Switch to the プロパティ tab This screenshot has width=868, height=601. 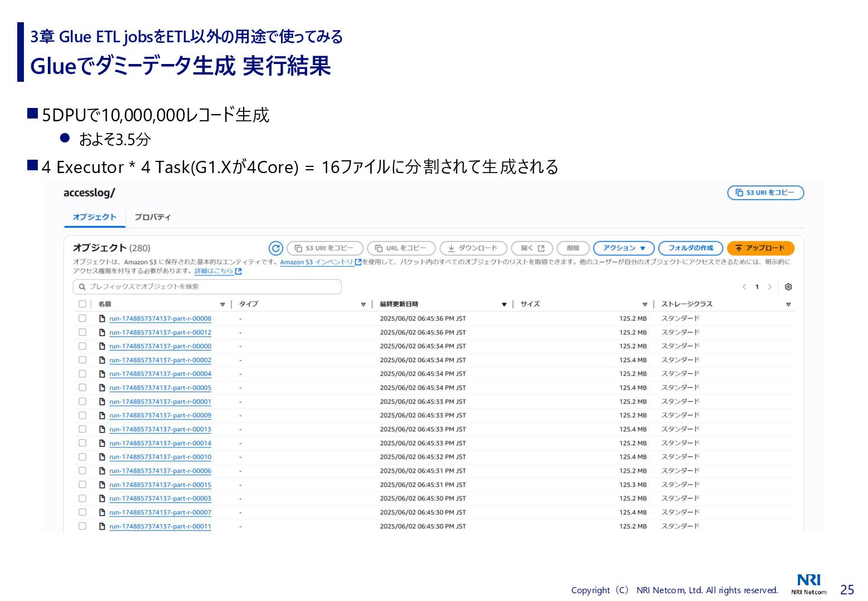tap(152, 217)
